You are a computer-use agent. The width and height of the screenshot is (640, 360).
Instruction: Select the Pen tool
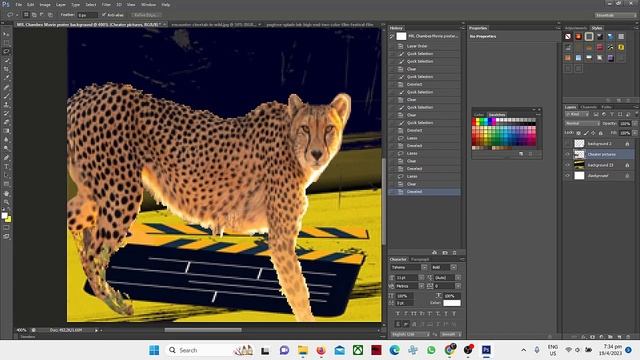[6, 158]
